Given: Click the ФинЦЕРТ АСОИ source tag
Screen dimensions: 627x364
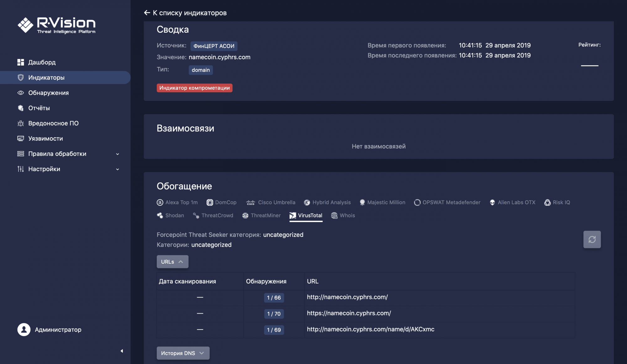Looking at the screenshot, I should pos(214,46).
